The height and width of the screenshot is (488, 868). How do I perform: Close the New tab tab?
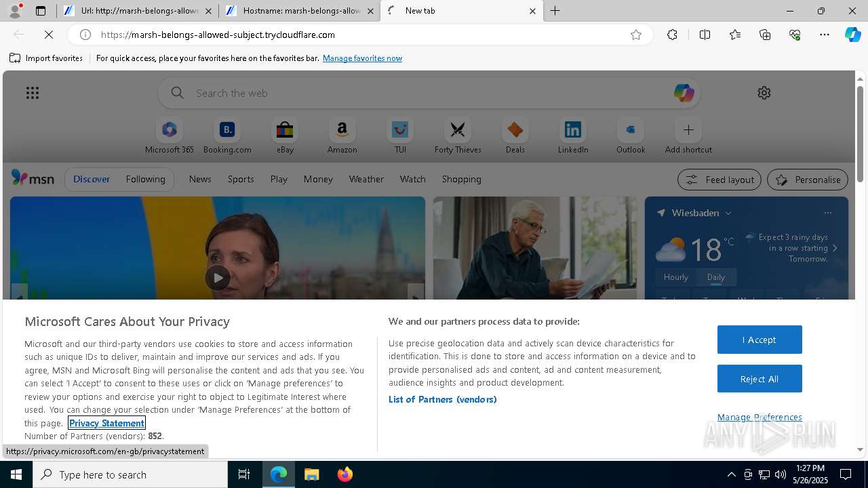(x=532, y=11)
